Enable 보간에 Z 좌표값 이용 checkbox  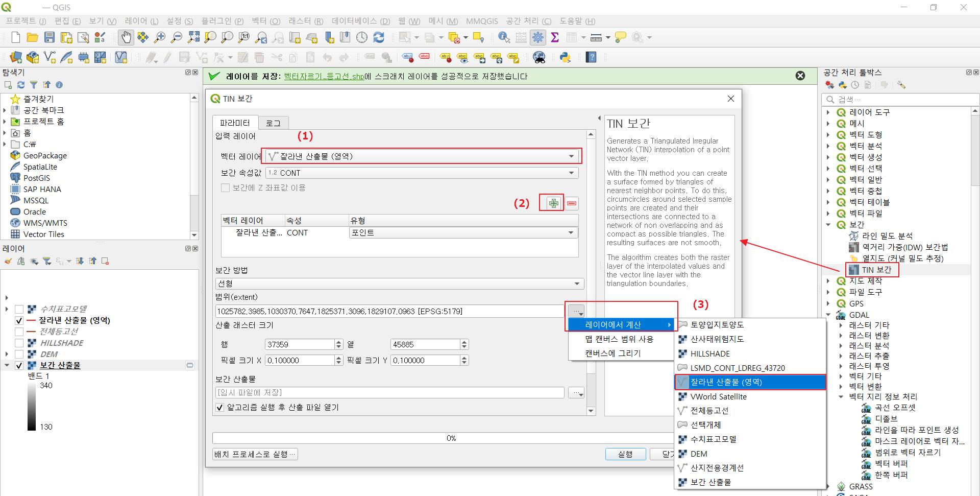point(225,188)
